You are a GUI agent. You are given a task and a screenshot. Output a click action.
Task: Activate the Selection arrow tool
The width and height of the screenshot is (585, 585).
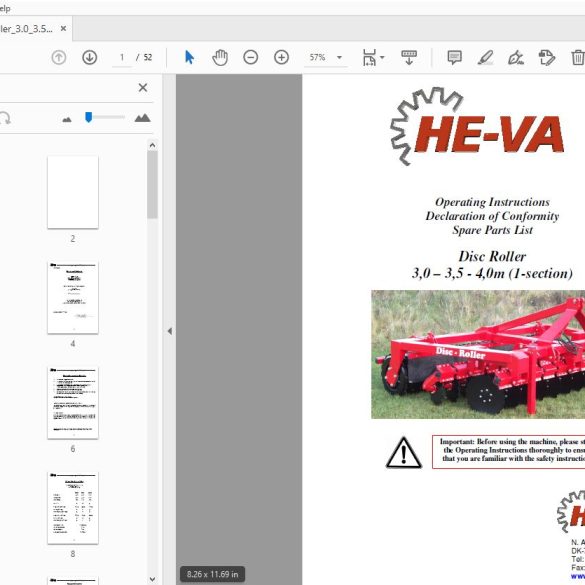[x=189, y=57]
